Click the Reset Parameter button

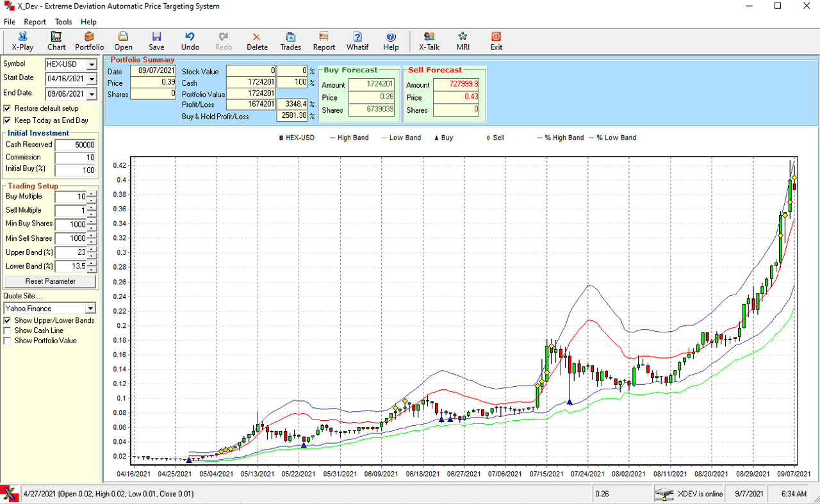click(50, 280)
